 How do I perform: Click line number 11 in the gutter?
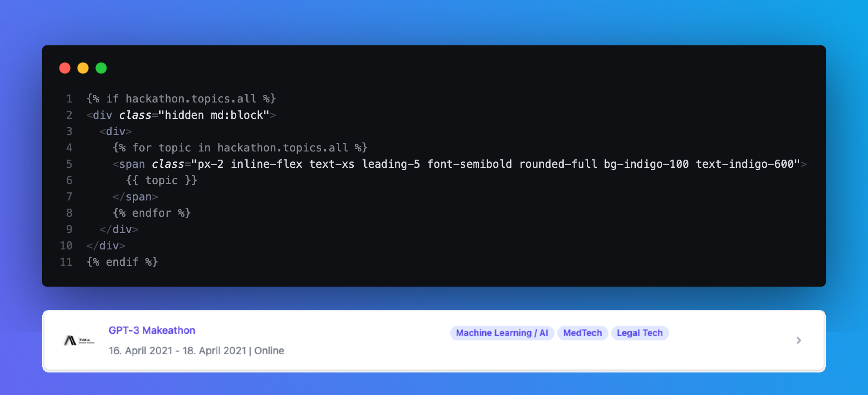66,262
